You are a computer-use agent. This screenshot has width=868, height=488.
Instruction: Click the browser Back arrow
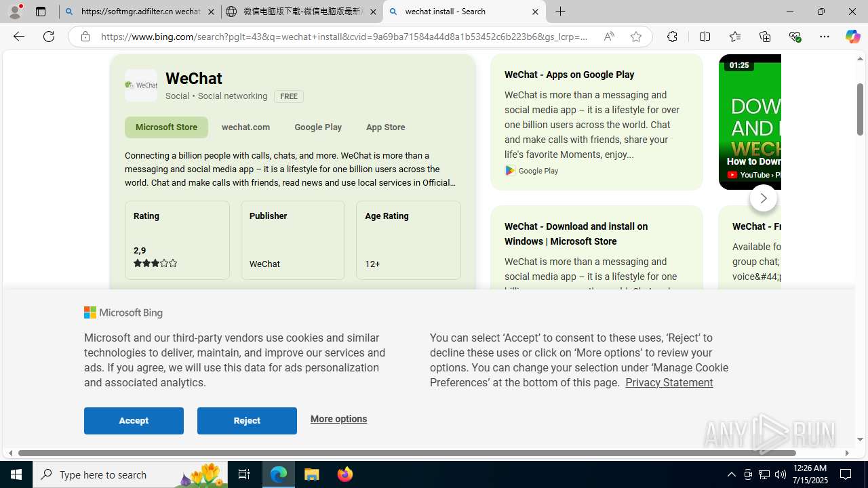(18, 37)
